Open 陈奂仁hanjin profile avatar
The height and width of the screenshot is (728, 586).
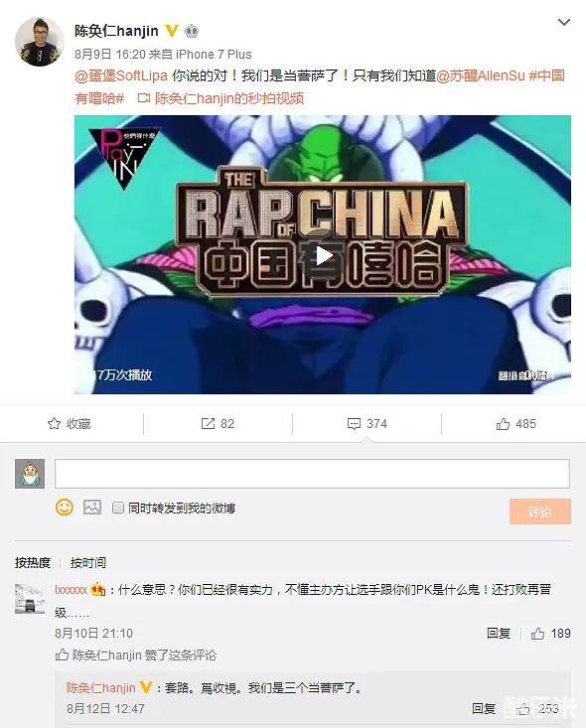pos(39,42)
